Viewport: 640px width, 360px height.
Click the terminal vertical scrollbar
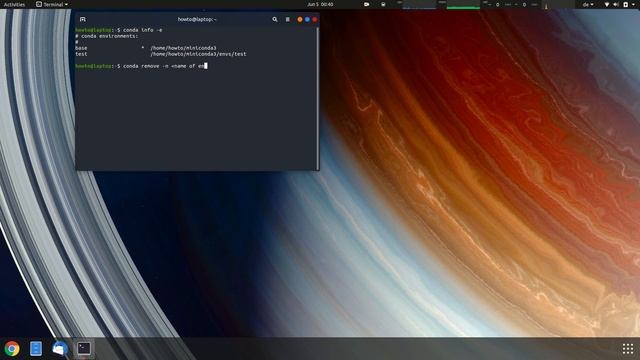coord(318,98)
